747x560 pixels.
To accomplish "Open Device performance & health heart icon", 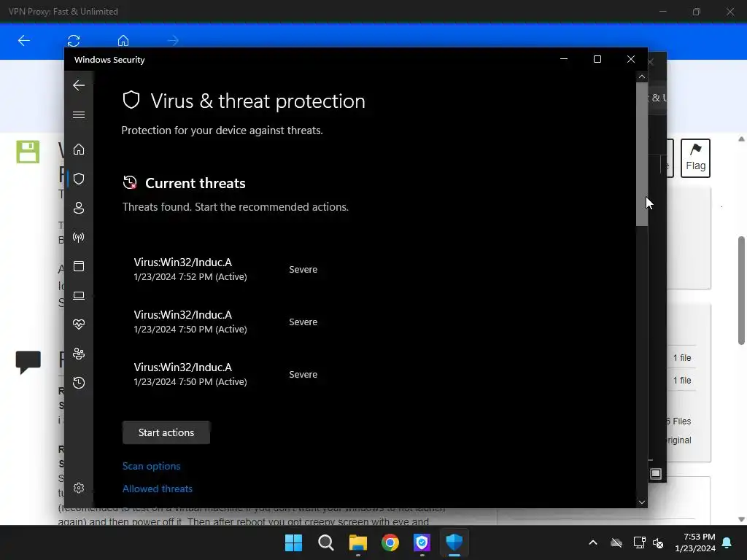I will [79, 324].
